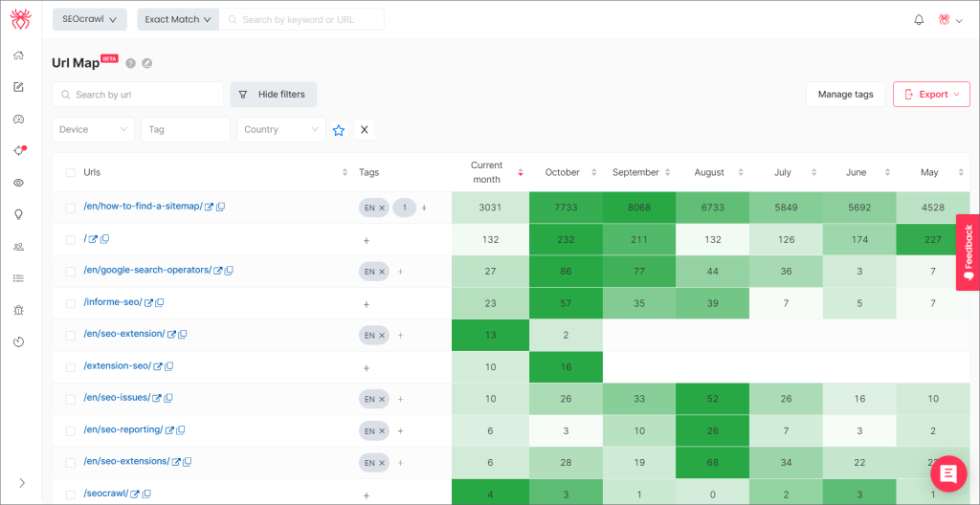Screen dimensions: 980x505
Task: Select the /en/google-search-operators/ row checkbox
Action: (x=70, y=271)
